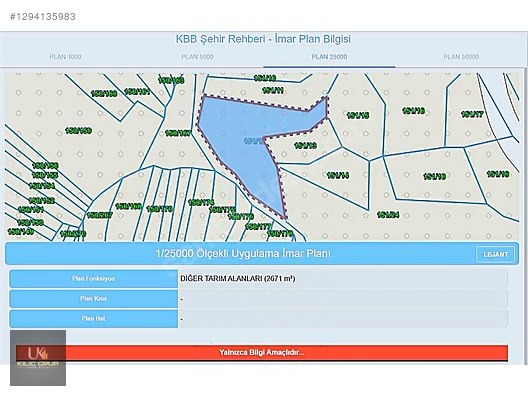Select parcel labeled 191/24 on map

coord(388,215)
